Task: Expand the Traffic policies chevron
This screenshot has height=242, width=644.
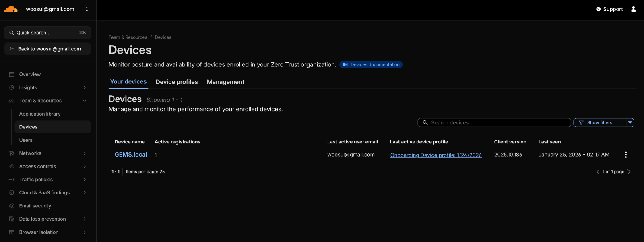Action: pyautogui.click(x=85, y=180)
